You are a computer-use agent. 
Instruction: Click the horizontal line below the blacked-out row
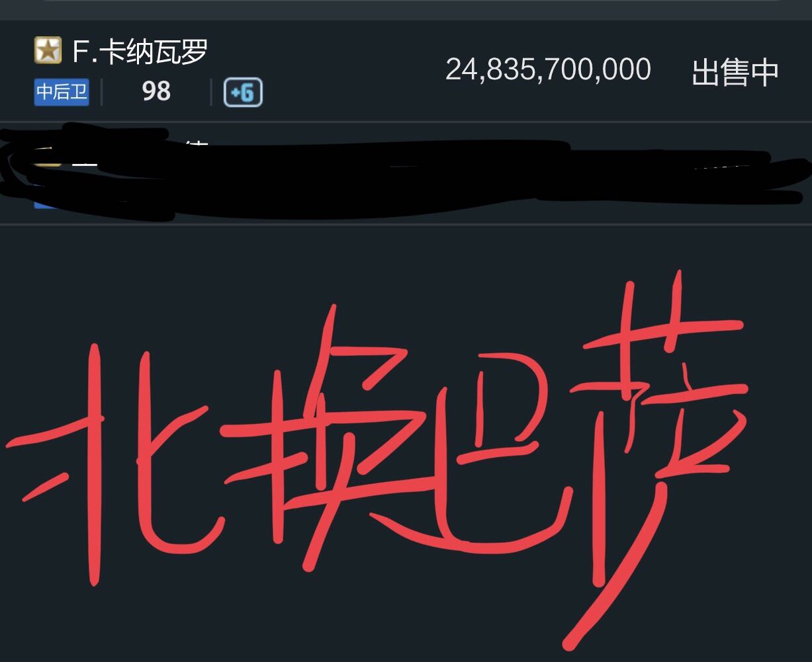(406, 224)
